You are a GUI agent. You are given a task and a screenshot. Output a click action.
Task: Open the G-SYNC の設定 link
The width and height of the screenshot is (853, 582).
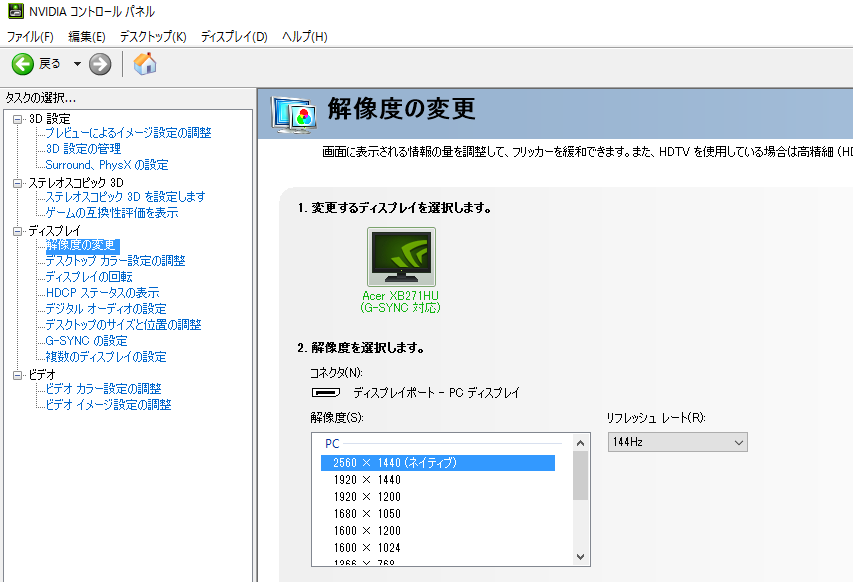(86, 340)
